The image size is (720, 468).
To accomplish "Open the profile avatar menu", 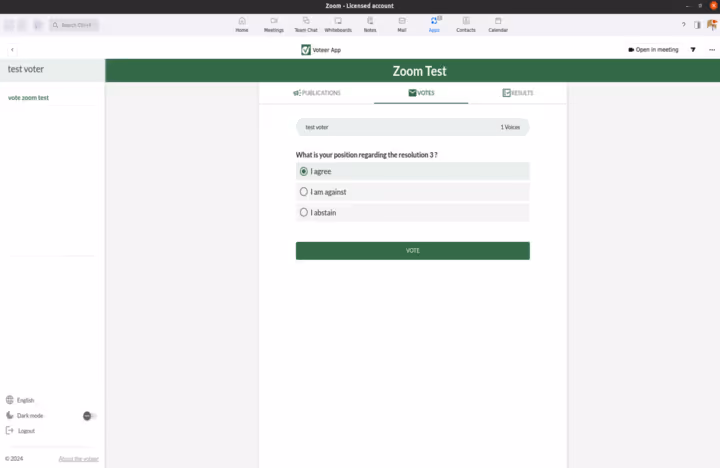I will click(x=712, y=25).
